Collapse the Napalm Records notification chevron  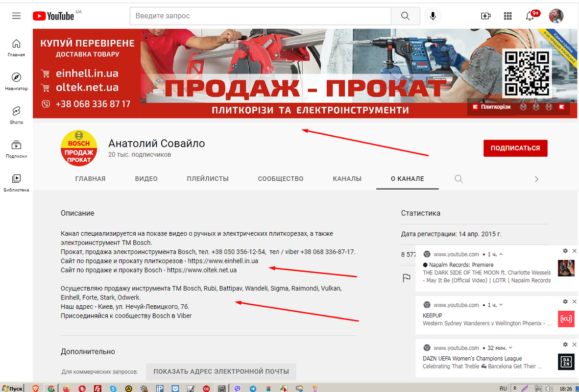[501, 254]
